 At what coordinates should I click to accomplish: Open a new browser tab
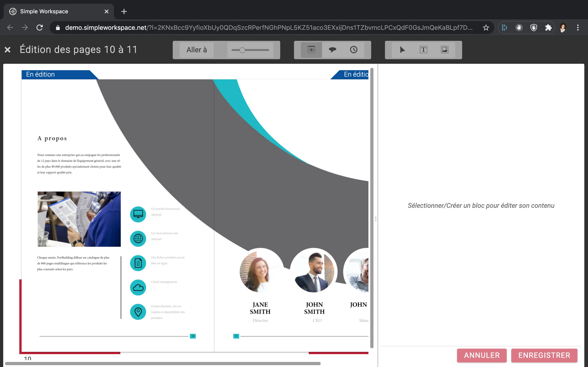(x=124, y=11)
